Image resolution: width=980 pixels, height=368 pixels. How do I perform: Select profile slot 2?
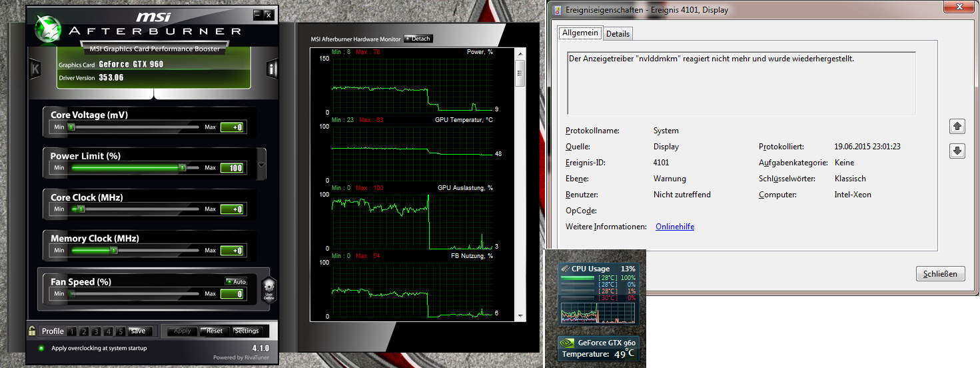(85, 331)
